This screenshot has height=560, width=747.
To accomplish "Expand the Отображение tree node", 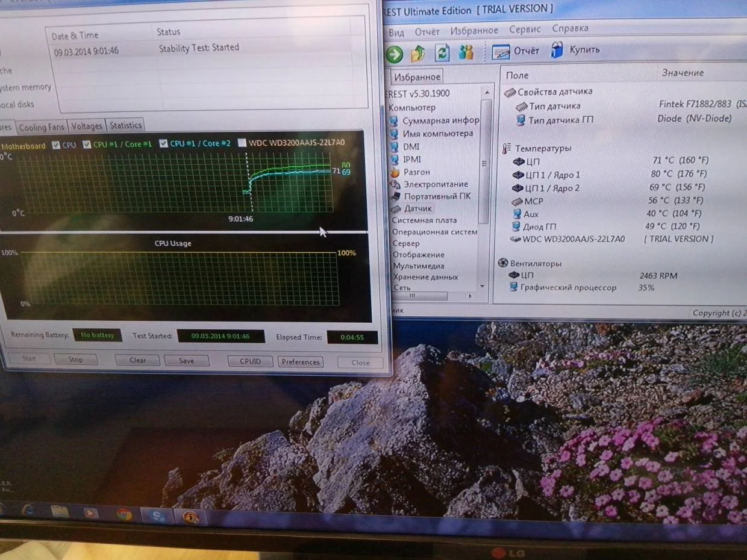I will click(x=419, y=255).
